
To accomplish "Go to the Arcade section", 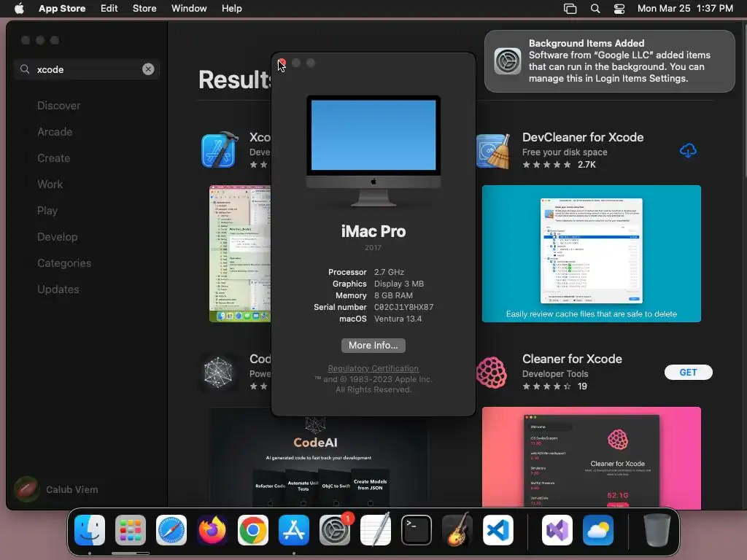I will (x=55, y=132).
